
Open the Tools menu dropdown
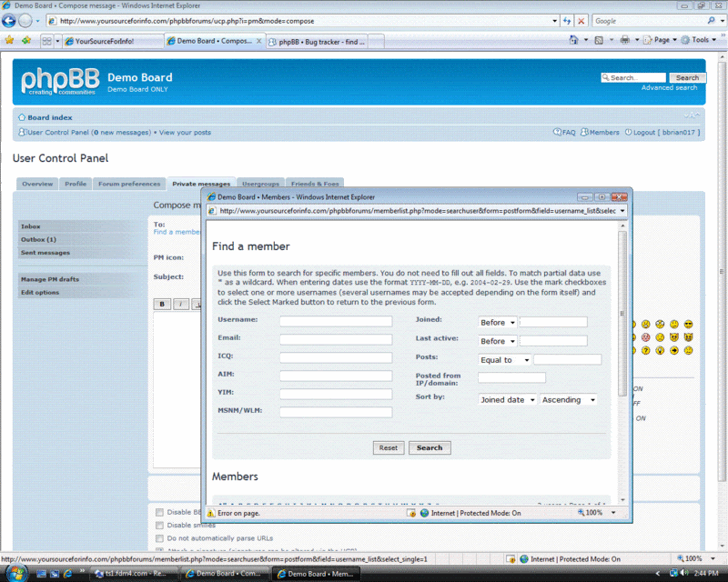coord(699,40)
